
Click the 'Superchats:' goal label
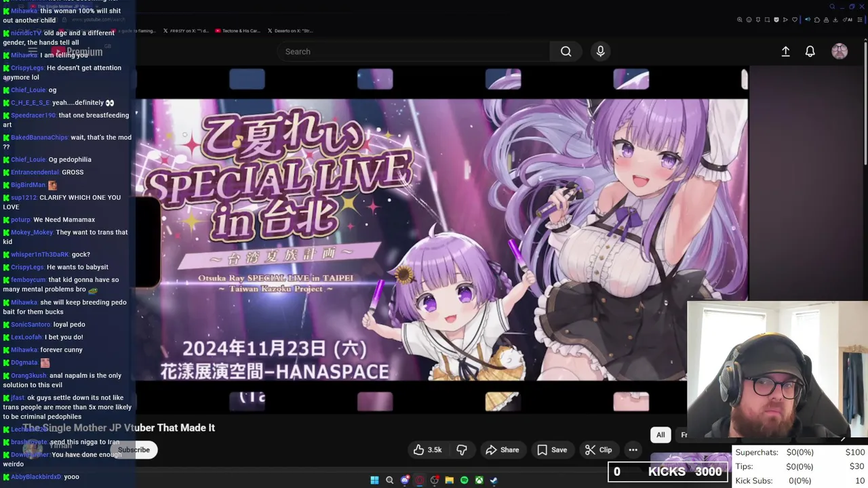click(757, 452)
